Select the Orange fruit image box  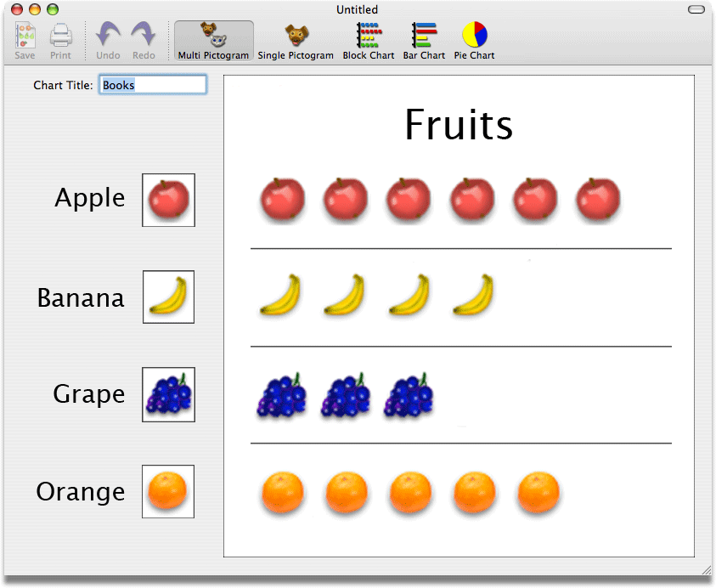click(167, 491)
